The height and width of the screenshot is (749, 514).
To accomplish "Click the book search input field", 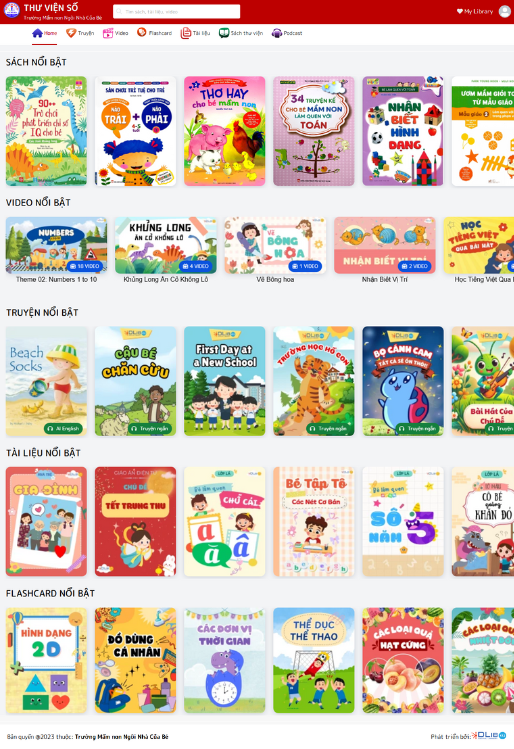I will click(x=176, y=11).
